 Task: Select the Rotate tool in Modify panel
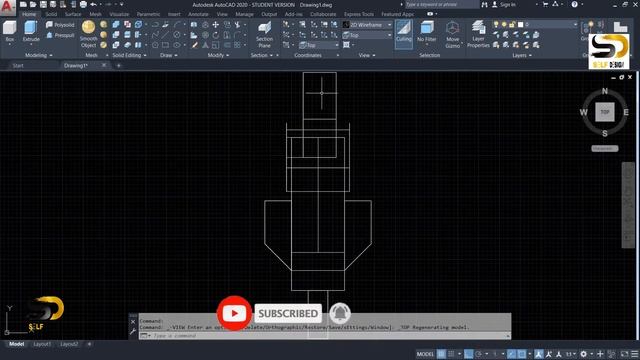(216, 35)
